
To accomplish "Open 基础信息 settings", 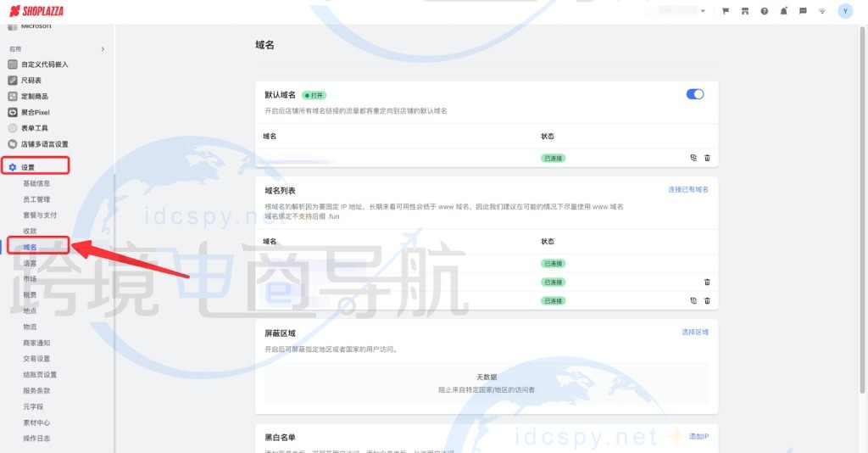I will coord(36,183).
